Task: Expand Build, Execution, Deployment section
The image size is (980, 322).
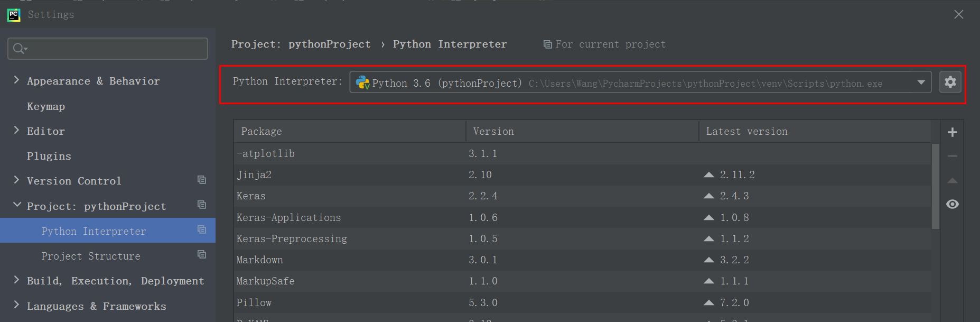Action: [16, 280]
